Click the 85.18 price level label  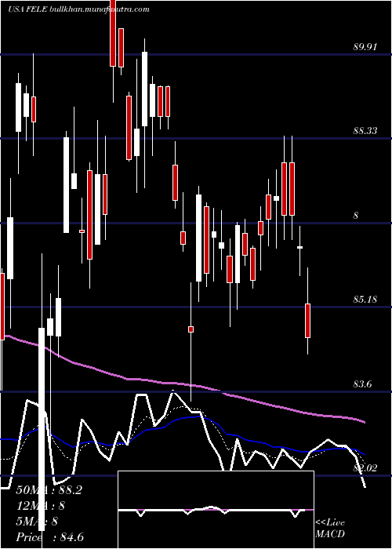click(x=365, y=300)
